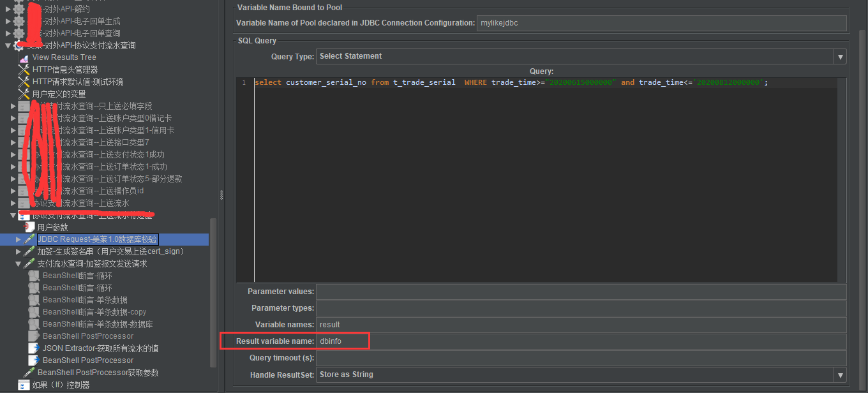
Task: Click the 用户参数 pre-processor icon
Action: pos(29,227)
